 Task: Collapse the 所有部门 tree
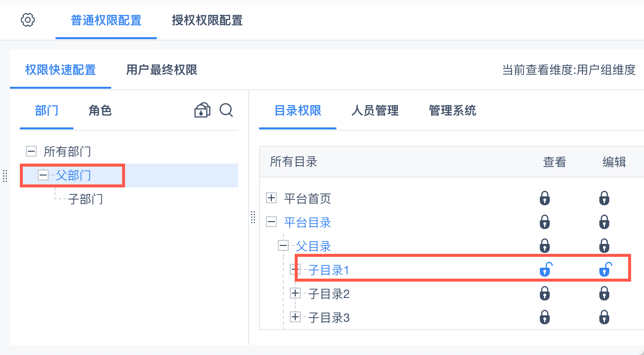click(x=31, y=151)
